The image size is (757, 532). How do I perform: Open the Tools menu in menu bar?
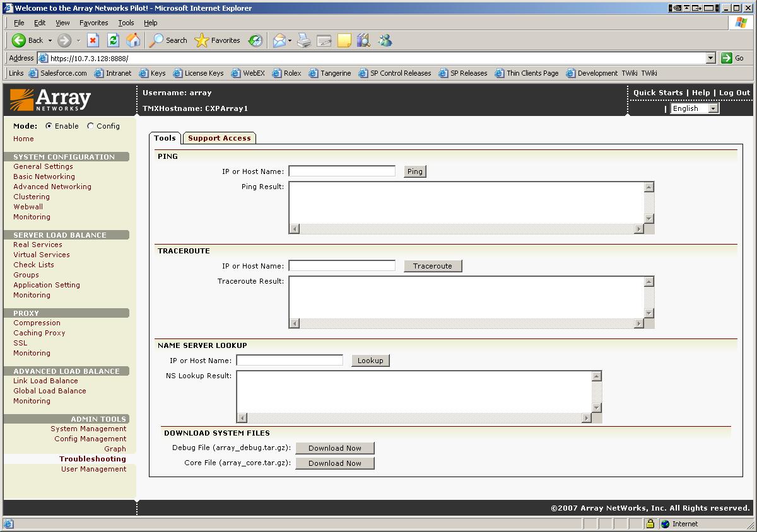126,23
